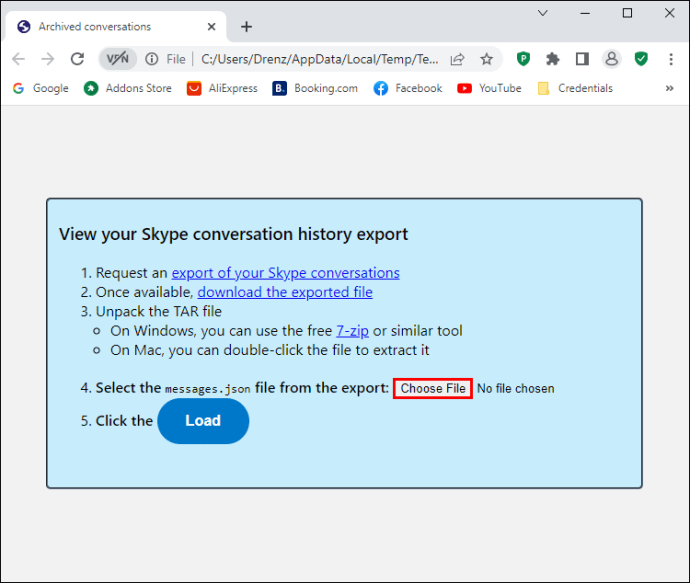Minimize the browser window
The height and width of the screenshot is (583, 690).
click(585, 13)
